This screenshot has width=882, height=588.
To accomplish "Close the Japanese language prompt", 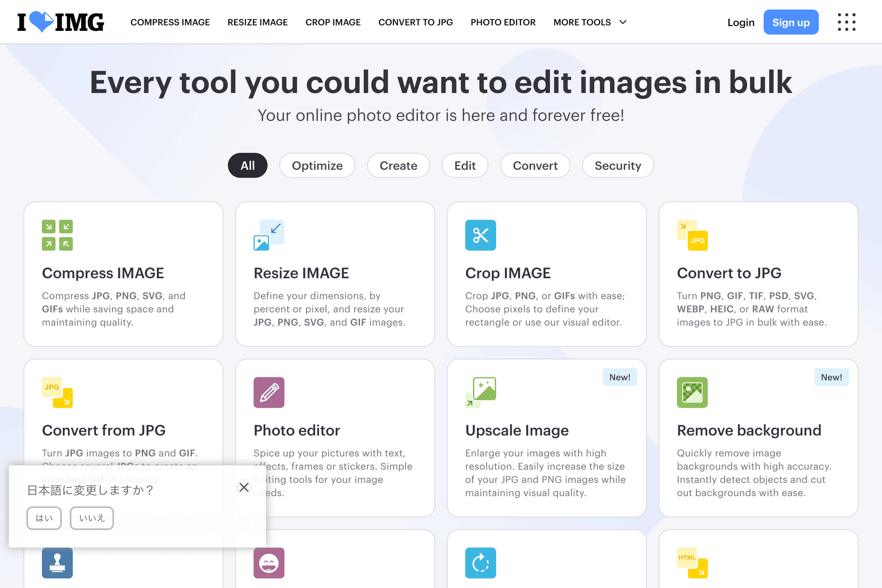I will coord(244,487).
